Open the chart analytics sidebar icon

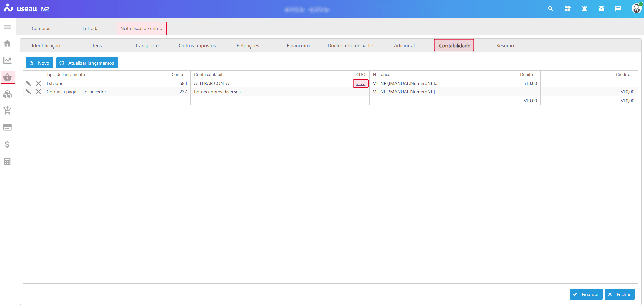coord(7,60)
